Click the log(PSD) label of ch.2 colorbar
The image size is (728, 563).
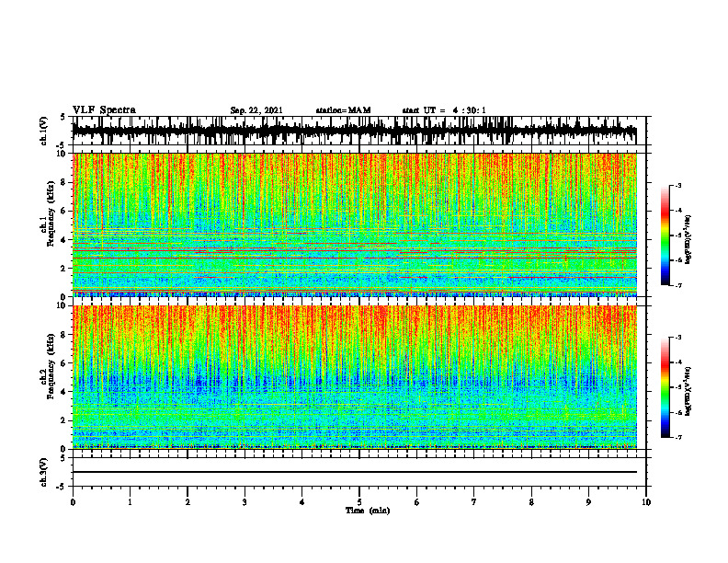pyautogui.click(x=688, y=391)
